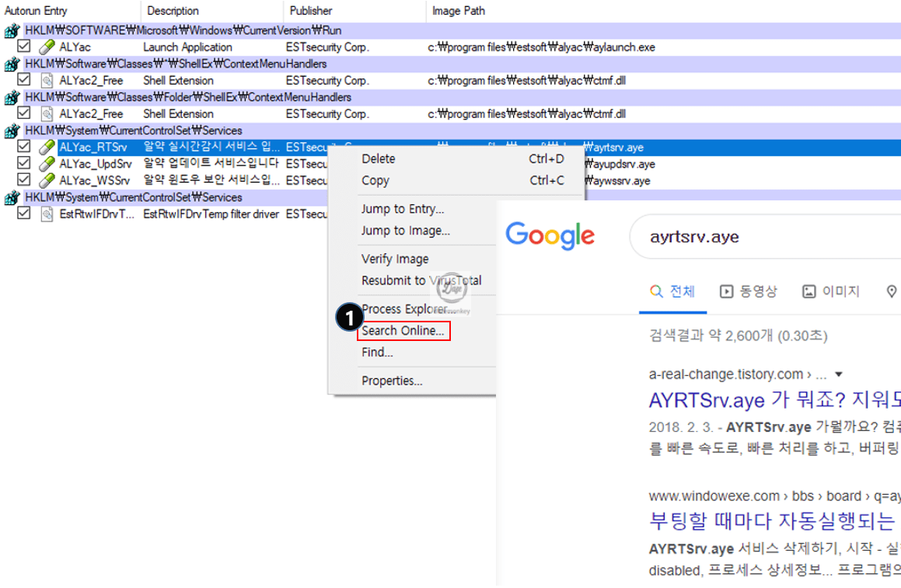Click the ayupdsrv.aye image path
The image size is (901, 588).
(620, 164)
